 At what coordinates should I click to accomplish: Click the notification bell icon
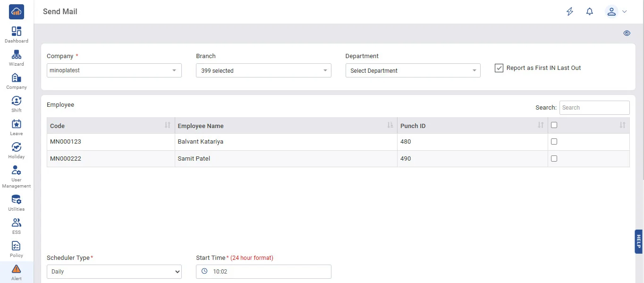[x=589, y=12]
